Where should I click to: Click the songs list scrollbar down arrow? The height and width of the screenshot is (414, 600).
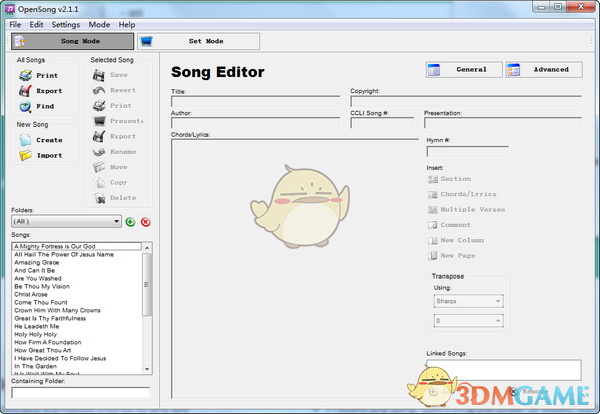[x=147, y=369]
